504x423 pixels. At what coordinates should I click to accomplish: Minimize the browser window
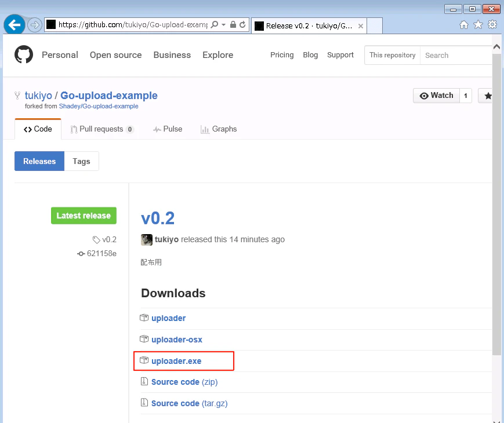point(453,9)
